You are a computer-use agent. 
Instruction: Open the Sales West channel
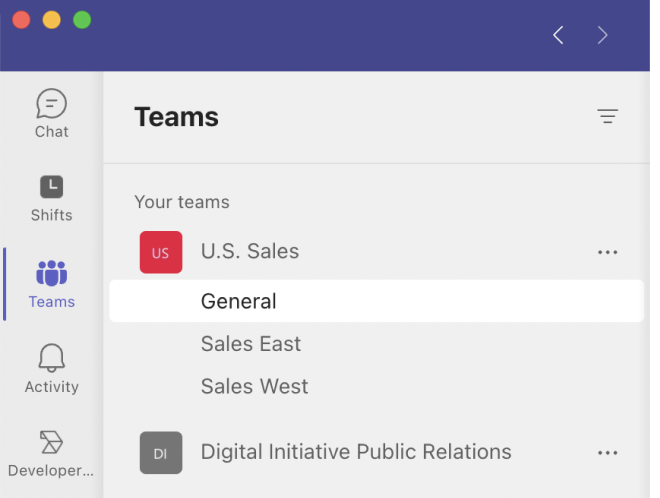[x=254, y=387]
